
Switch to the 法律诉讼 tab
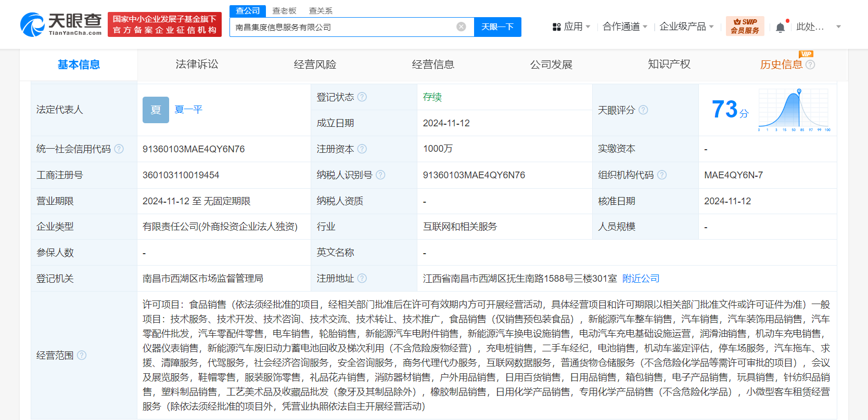click(197, 64)
